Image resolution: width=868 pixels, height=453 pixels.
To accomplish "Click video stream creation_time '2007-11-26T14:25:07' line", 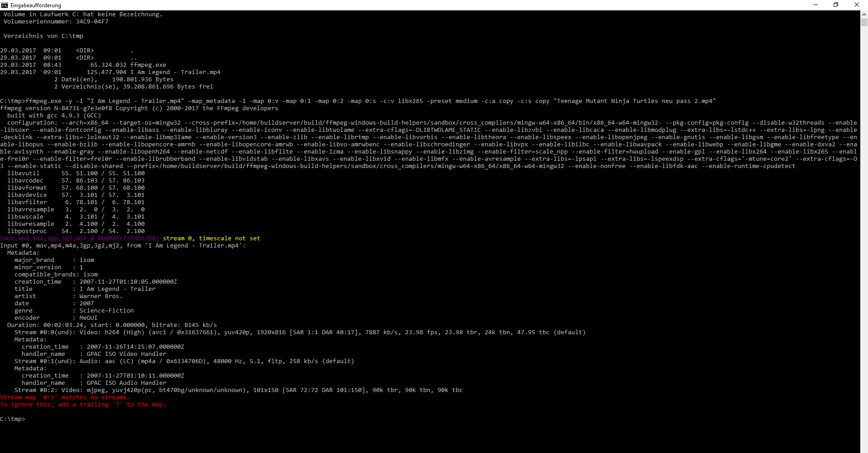I will pyautogui.click(x=103, y=347).
